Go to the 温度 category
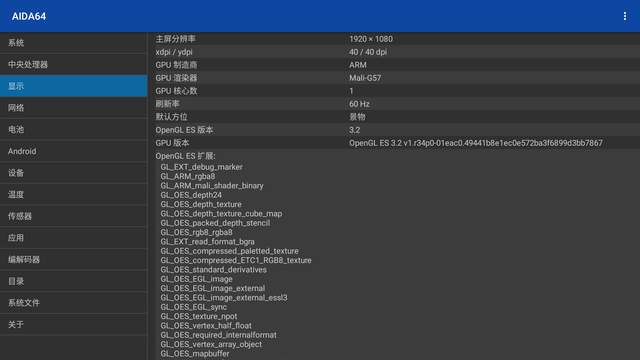 point(73,194)
